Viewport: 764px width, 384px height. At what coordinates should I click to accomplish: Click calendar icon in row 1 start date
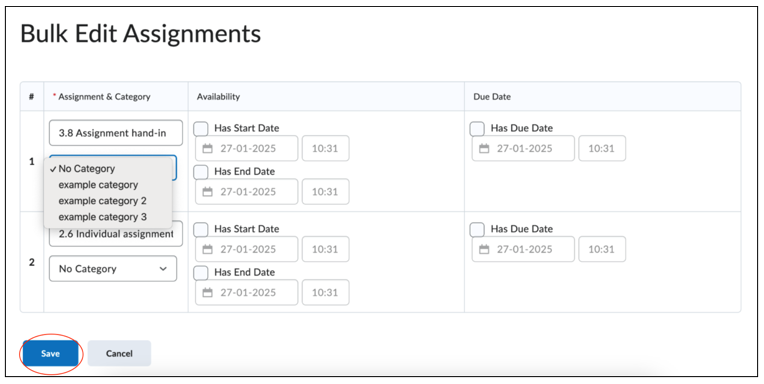click(208, 149)
